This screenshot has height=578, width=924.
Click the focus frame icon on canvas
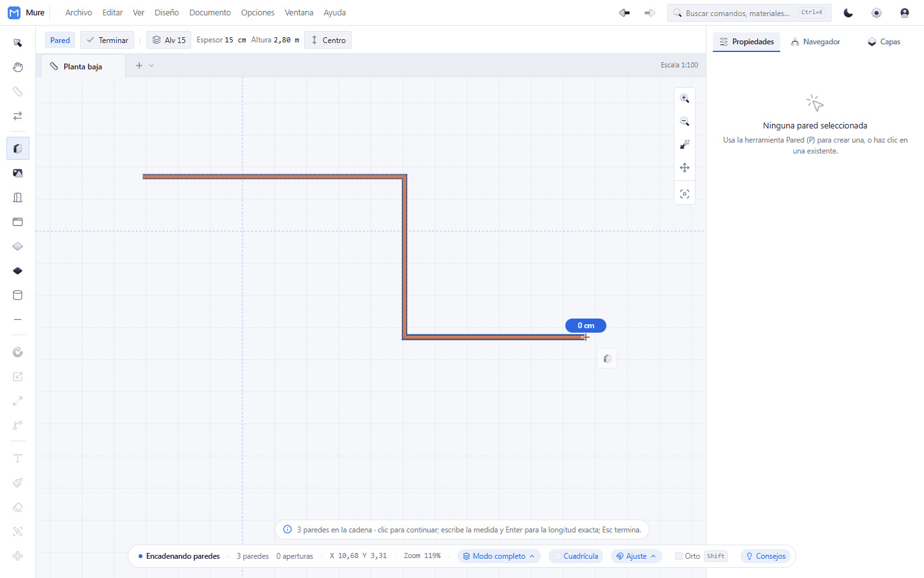(685, 194)
